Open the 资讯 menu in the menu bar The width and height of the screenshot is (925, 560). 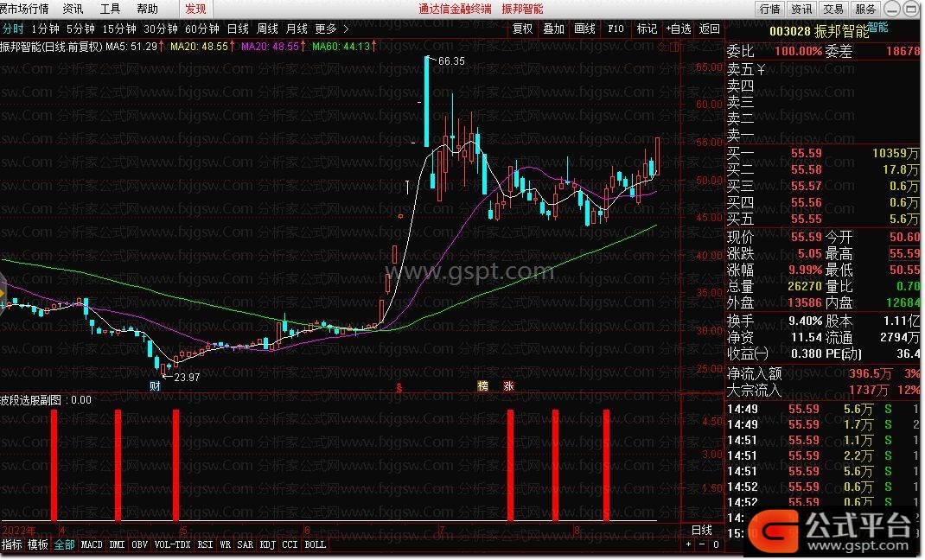coord(73,9)
